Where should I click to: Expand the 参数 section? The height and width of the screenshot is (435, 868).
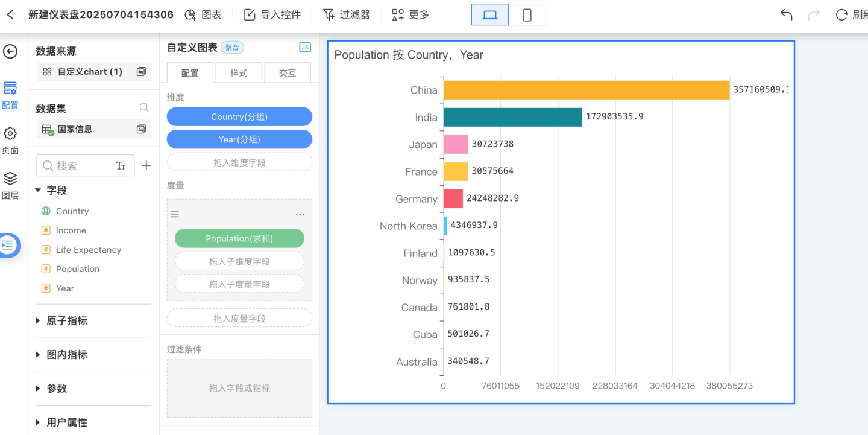[x=39, y=389]
